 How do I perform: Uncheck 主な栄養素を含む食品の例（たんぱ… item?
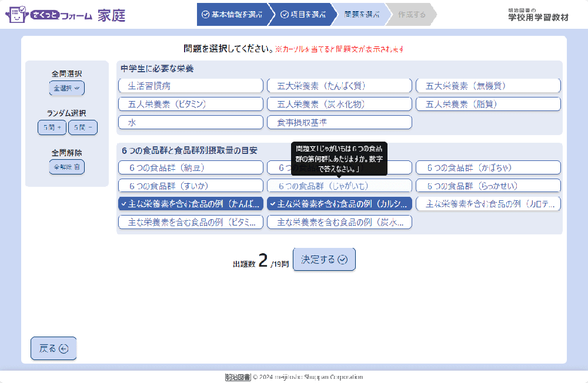click(191, 204)
